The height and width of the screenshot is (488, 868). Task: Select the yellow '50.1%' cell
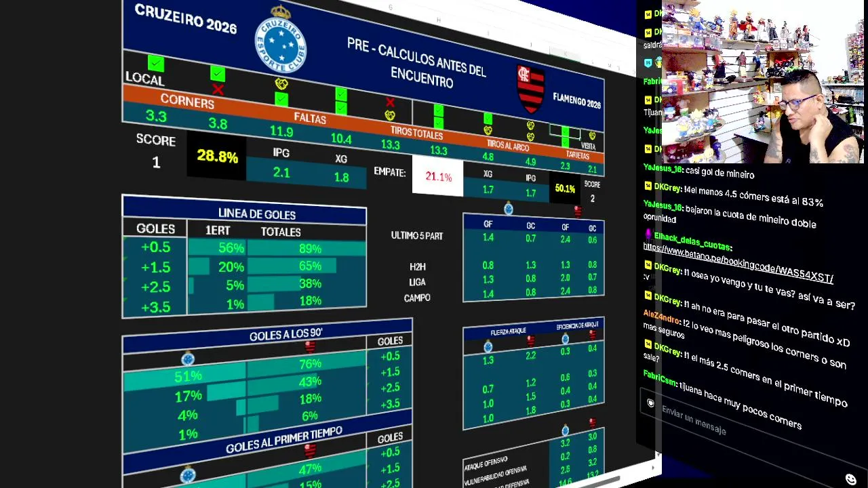(565, 189)
